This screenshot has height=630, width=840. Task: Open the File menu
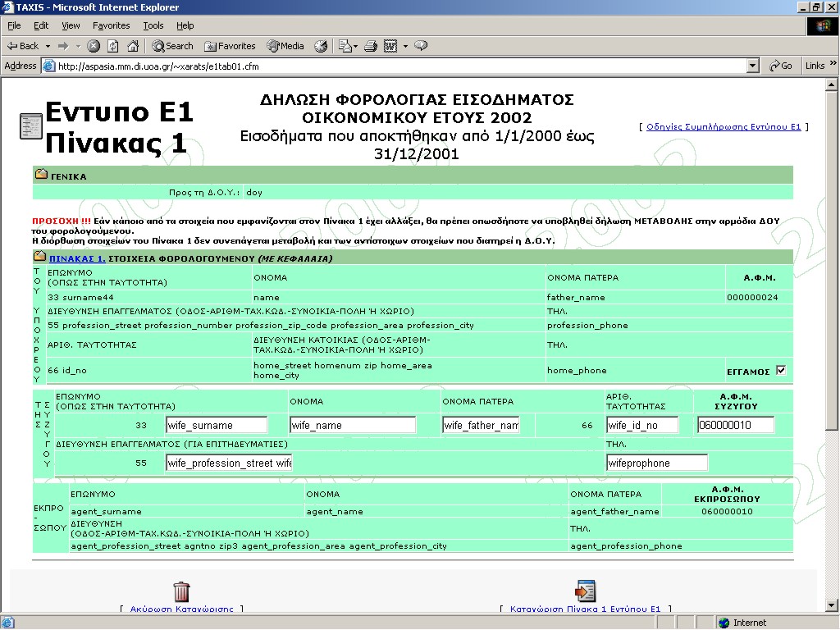pyautogui.click(x=15, y=25)
